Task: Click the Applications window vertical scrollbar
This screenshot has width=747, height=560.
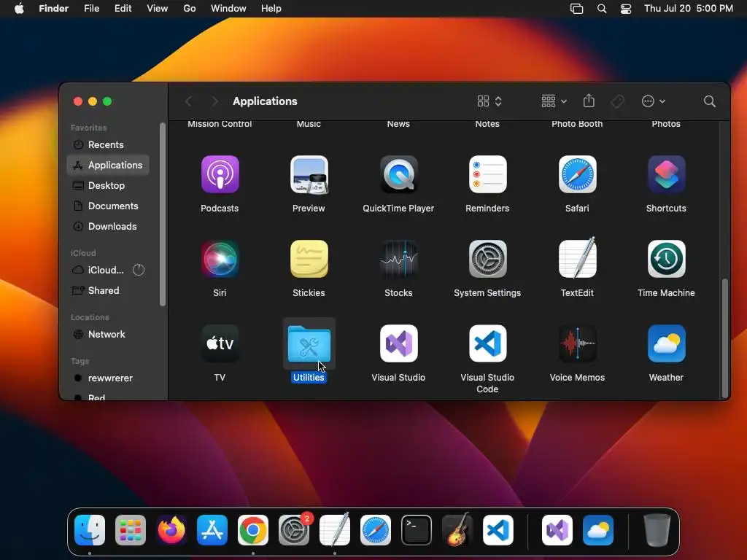Action: coord(724,338)
